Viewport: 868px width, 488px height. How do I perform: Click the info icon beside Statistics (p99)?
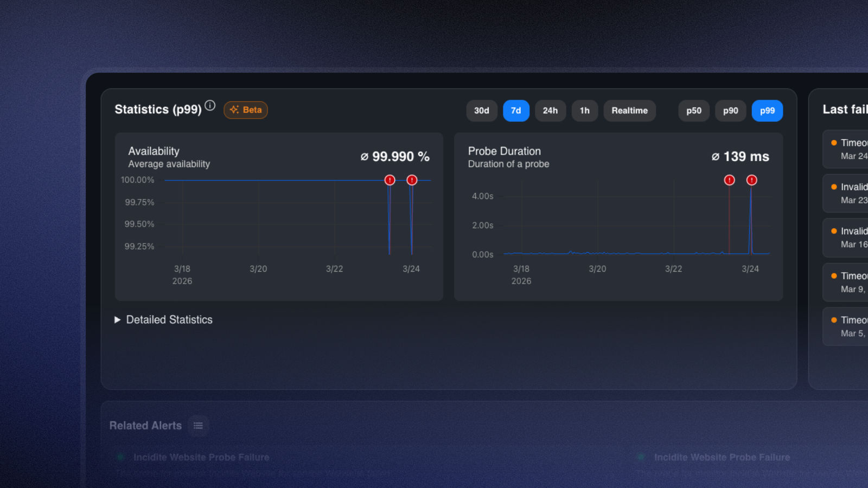210,105
